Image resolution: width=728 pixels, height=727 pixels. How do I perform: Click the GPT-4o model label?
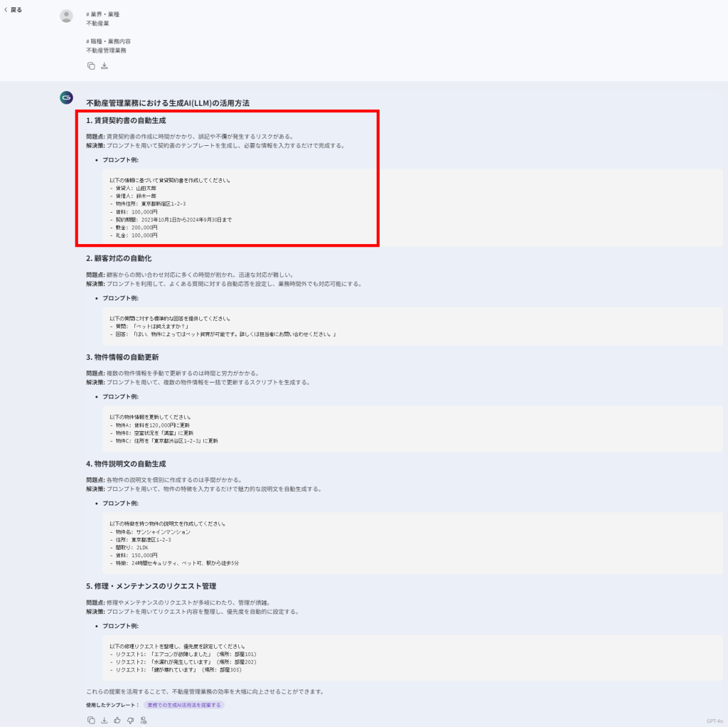(x=714, y=721)
